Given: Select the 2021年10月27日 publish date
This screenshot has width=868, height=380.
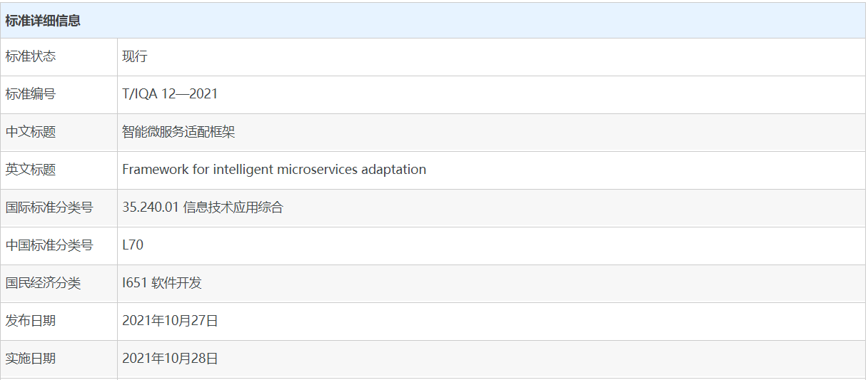Looking at the screenshot, I should [170, 321].
